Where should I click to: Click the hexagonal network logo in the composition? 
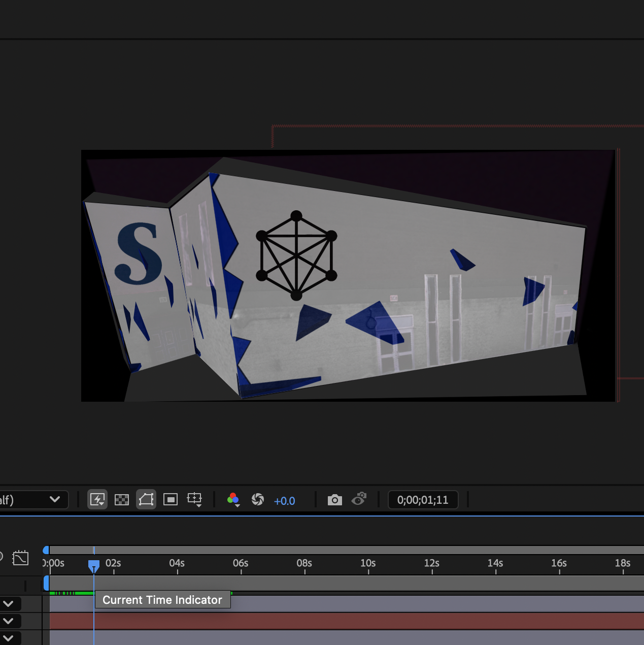(x=295, y=254)
